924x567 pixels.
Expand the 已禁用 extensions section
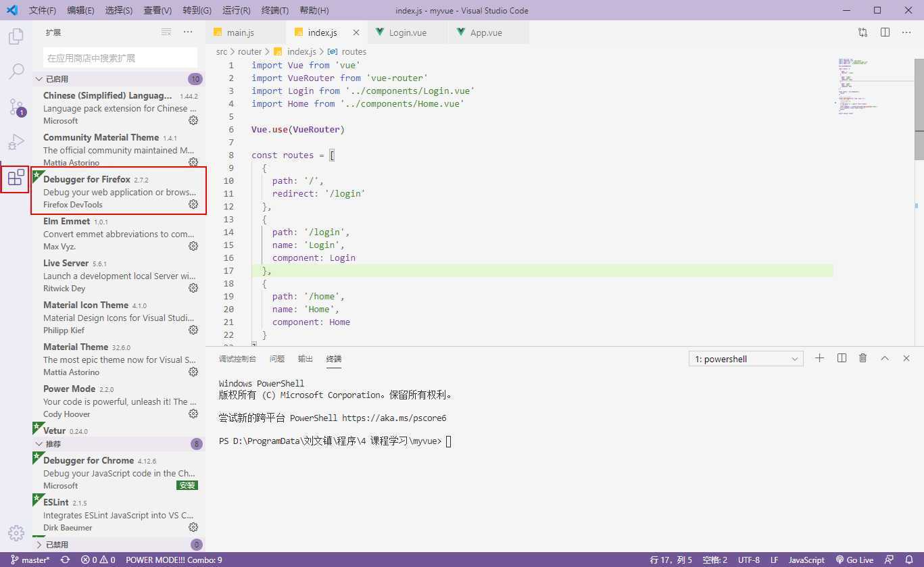(x=39, y=545)
